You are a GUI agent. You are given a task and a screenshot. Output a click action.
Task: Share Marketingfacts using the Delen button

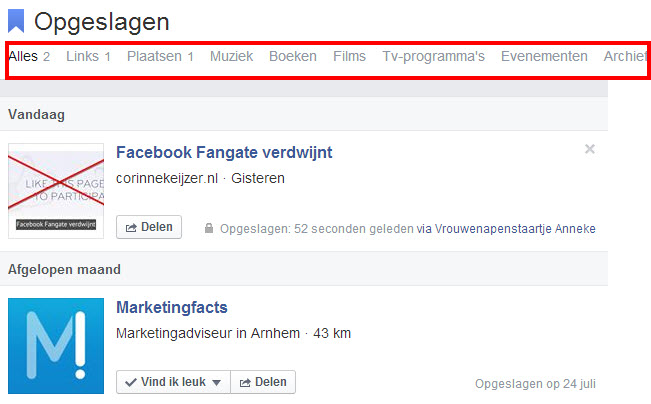point(263,382)
